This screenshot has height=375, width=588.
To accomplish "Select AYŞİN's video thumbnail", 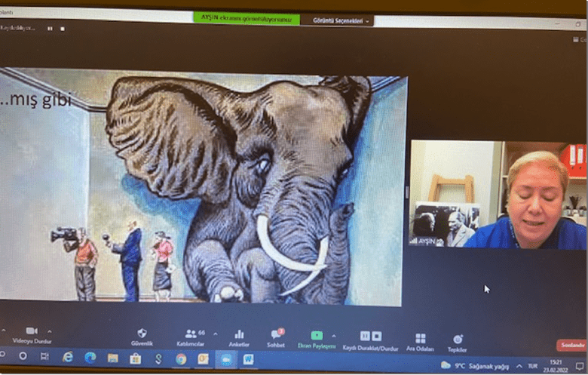I will click(498, 194).
